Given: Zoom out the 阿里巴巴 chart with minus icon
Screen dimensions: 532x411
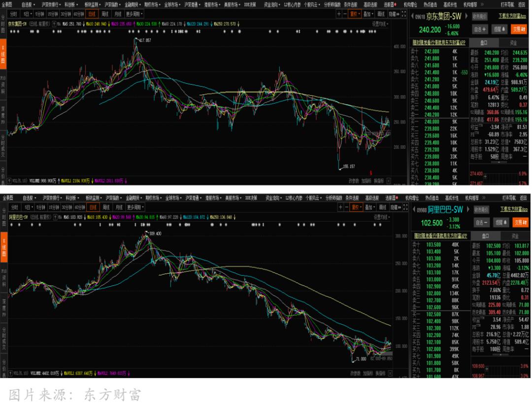Looking at the screenshot, I should pos(346,207).
